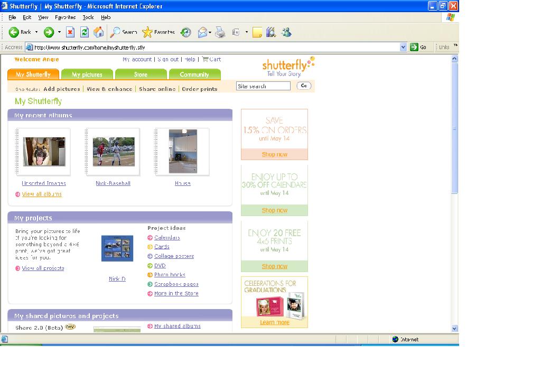541x392 pixels.
Task: Open the Nick-Baseball album thumbnail
Action: coord(113,152)
